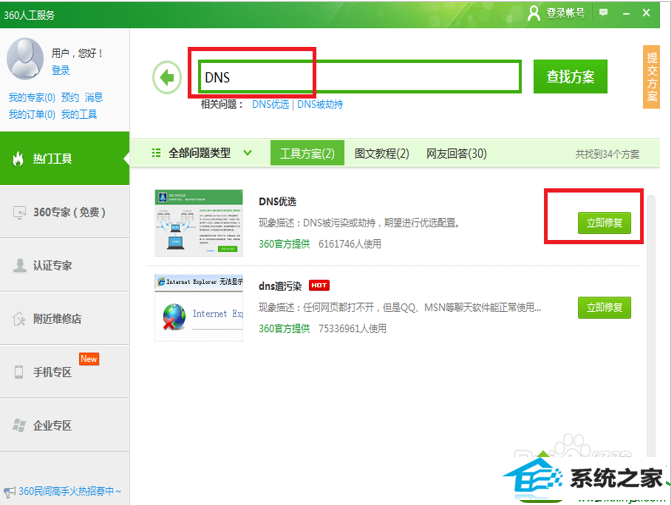Viewport: 671px width, 505px height.
Task: Click 360官方提供 under dns遭污染
Action: tap(284, 329)
